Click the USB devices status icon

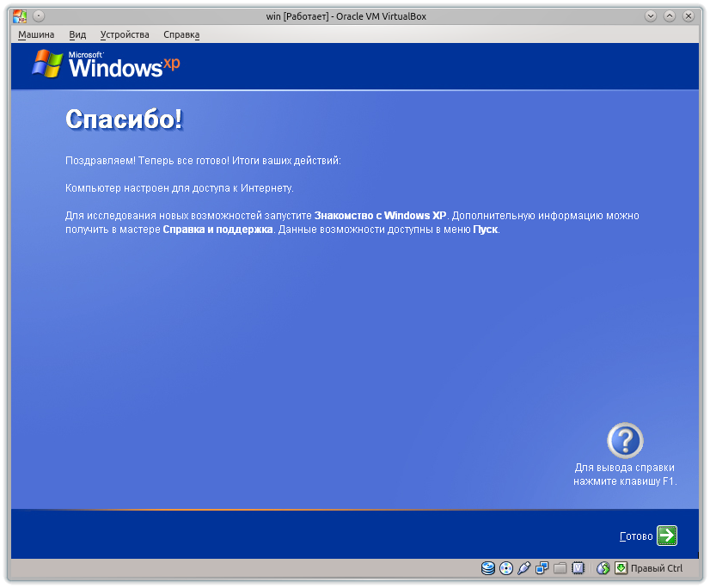click(523, 567)
